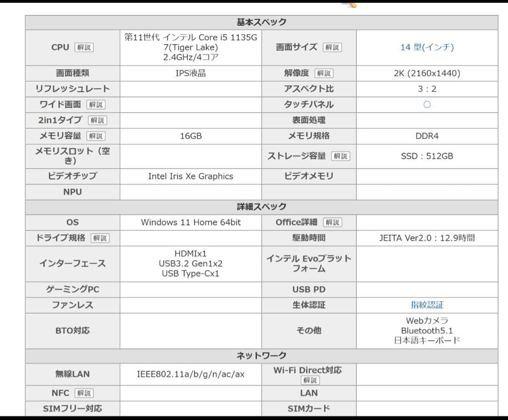Click the Intel Iris Xe Graphics cell
508x420 pixels.
coord(190,176)
